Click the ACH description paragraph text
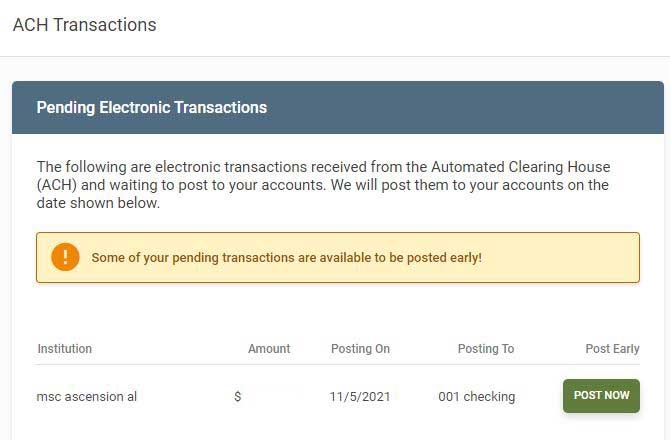This screenshot has height=440, width=670. click(323, 185)
